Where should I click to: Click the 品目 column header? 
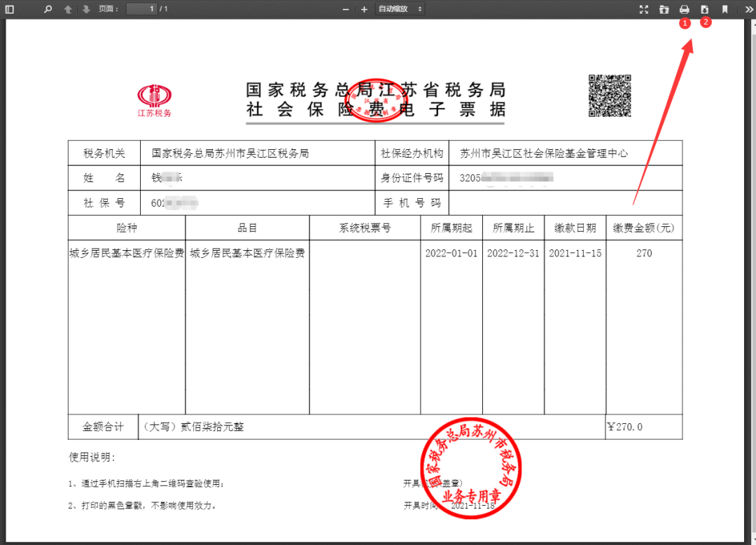[x=247, y=228]
